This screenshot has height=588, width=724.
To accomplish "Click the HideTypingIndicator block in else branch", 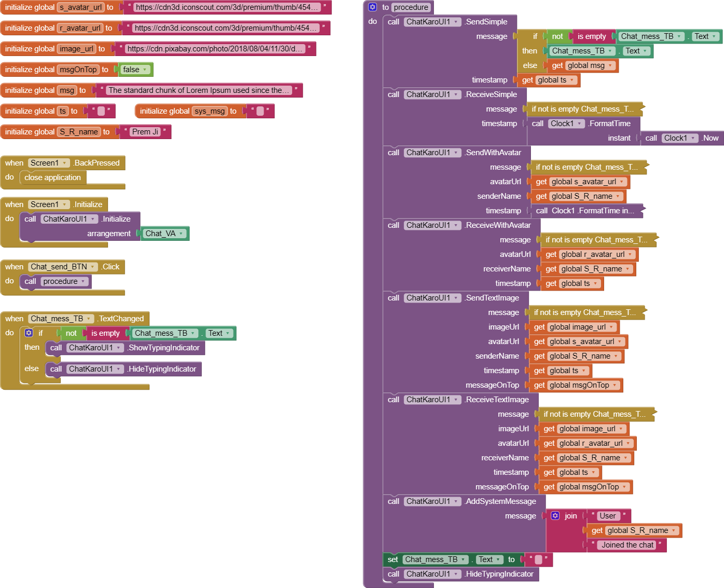I will click(x=124, y=369).
